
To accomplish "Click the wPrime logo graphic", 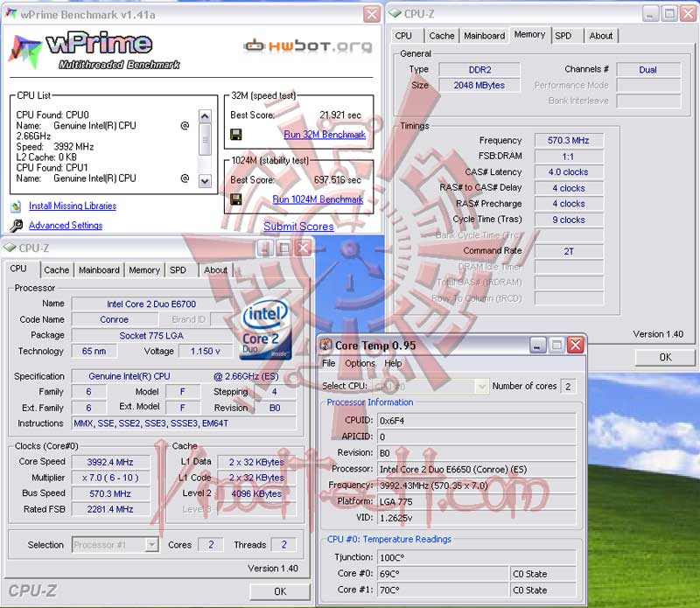I will click(x=94, y=51).
